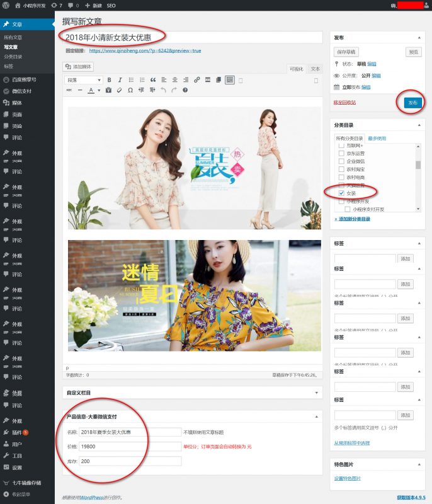
Task: Increase the paragraph indent
Action: (x=152, y=90)
